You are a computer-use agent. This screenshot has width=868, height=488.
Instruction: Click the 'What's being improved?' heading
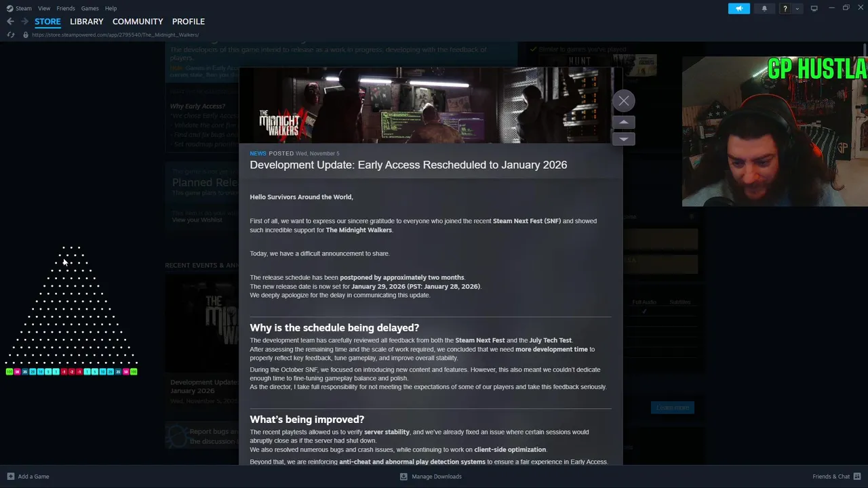point(307,420)
